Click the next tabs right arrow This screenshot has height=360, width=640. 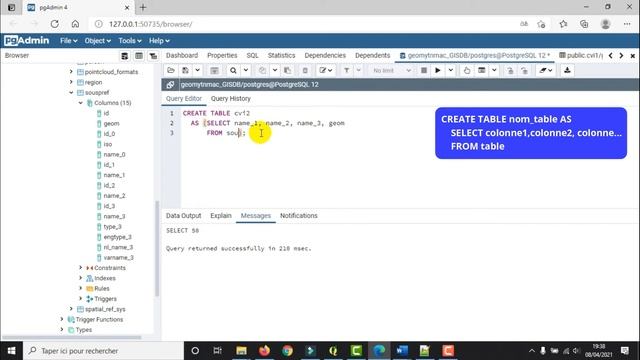click(x=621, y=56)
